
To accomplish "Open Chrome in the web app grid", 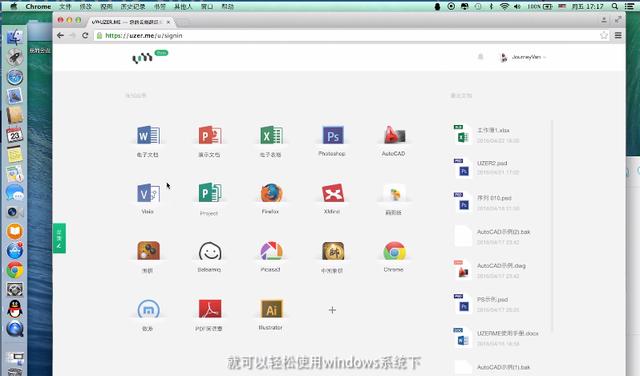I will pyautogui.click(x=394, y=251).
